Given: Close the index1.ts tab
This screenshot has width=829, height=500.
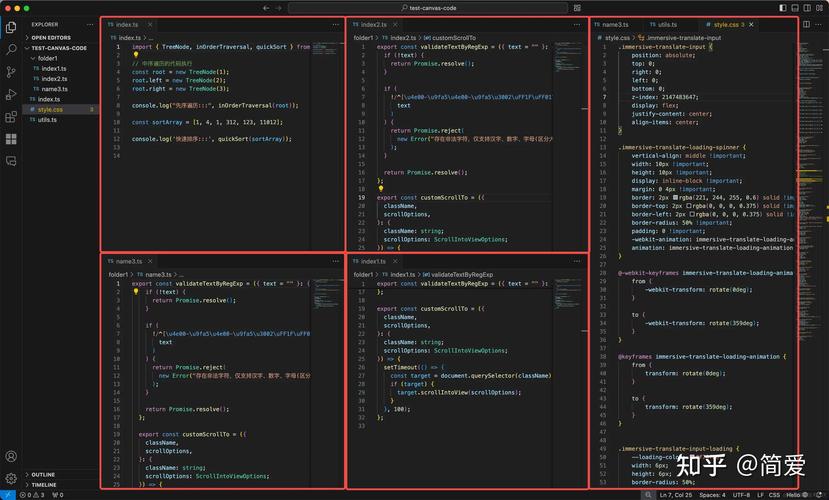Looking at the screenshot, I should click(x=395, y=261).
